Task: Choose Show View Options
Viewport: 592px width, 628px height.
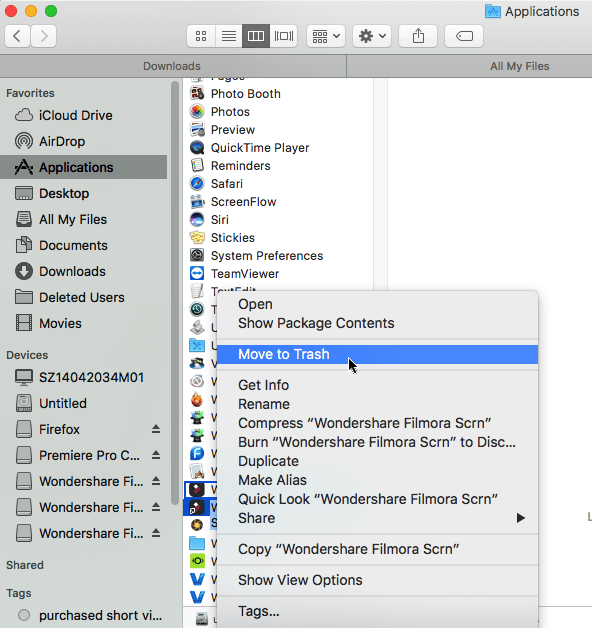Action: pyautogui.click(x=377, y=580)
